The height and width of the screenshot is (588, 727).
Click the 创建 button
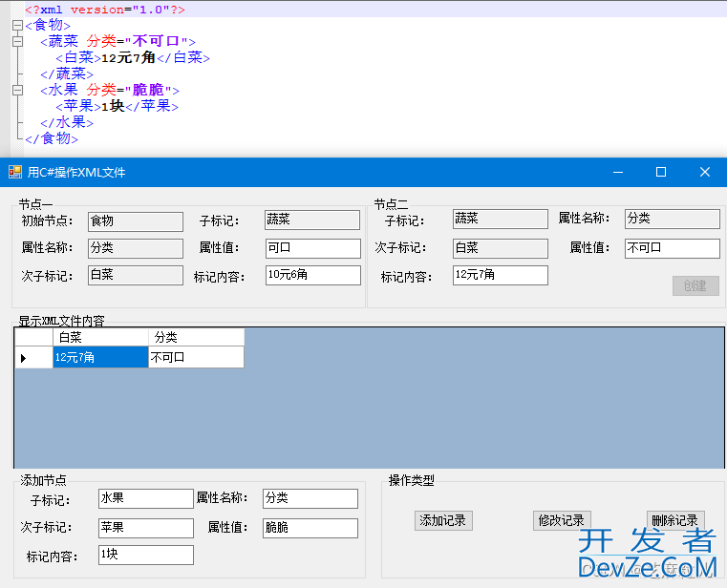click(x=695, y=285)
